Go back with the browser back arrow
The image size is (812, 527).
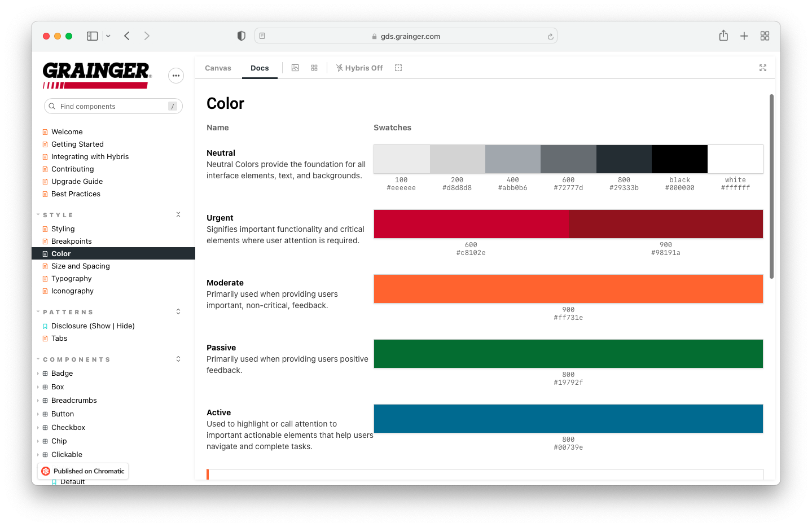127,36
